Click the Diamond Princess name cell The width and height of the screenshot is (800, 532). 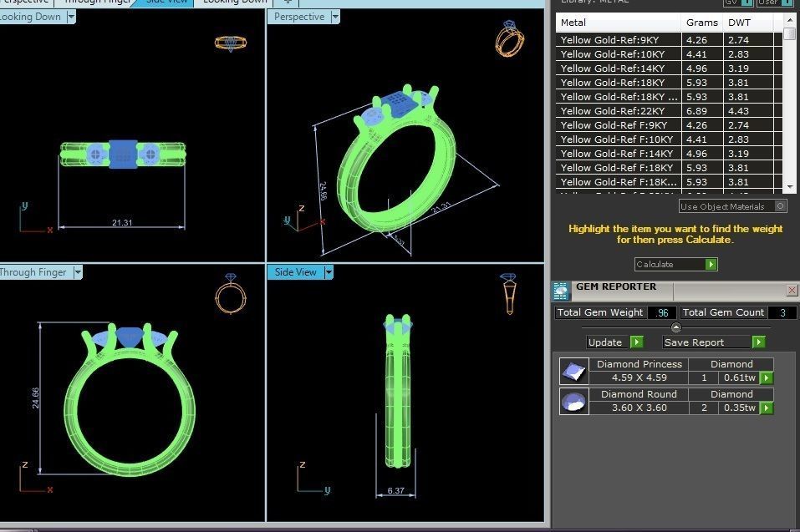coord(639,364)
